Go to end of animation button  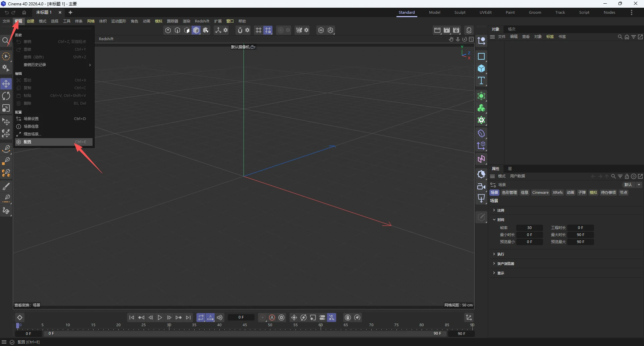pyautogui.click(x=189, y=318)
